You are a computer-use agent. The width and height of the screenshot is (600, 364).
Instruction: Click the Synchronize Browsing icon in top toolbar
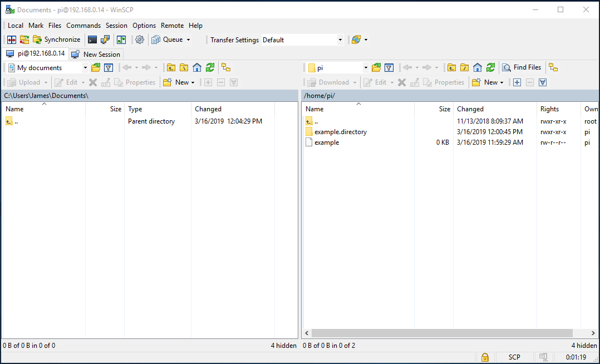(x=24, y=40)
